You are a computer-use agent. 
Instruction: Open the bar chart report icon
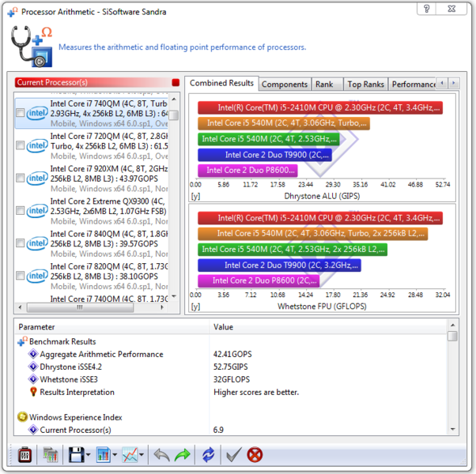104,455
